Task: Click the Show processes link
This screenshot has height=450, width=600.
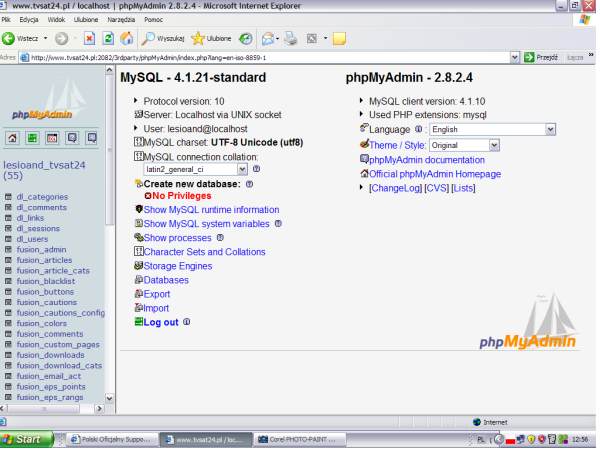Action: coord(177,238)
